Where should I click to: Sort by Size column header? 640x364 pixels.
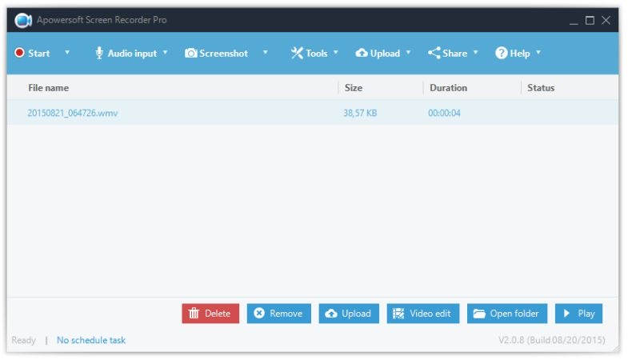tap(354, 88)
